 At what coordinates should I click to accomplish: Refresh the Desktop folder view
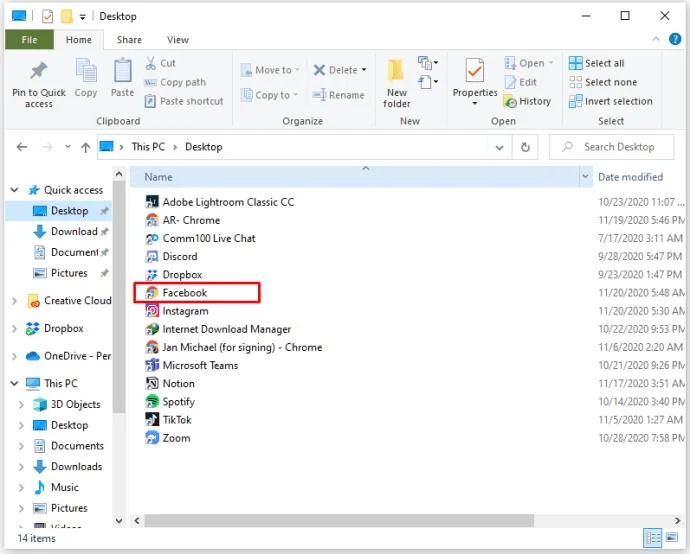click(x=525, y=147)
